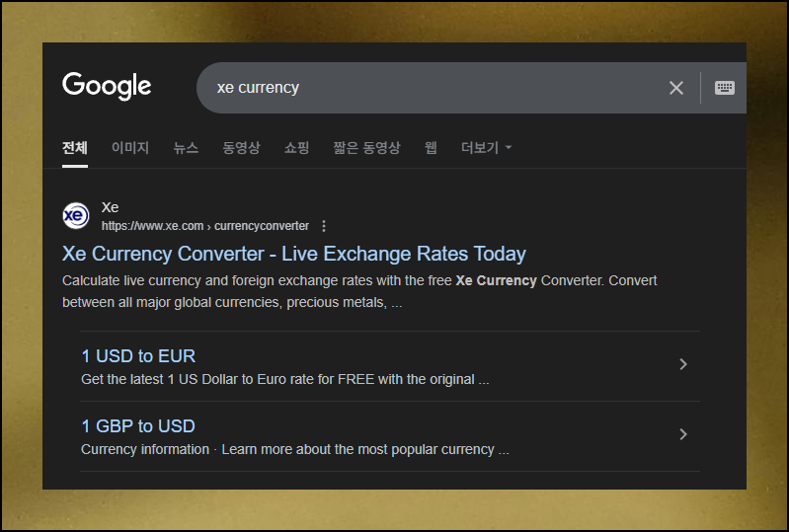Screen dimensions: 789x532
Task: Switch to the 뉴스 tab
Action: (x=186, y=147)
